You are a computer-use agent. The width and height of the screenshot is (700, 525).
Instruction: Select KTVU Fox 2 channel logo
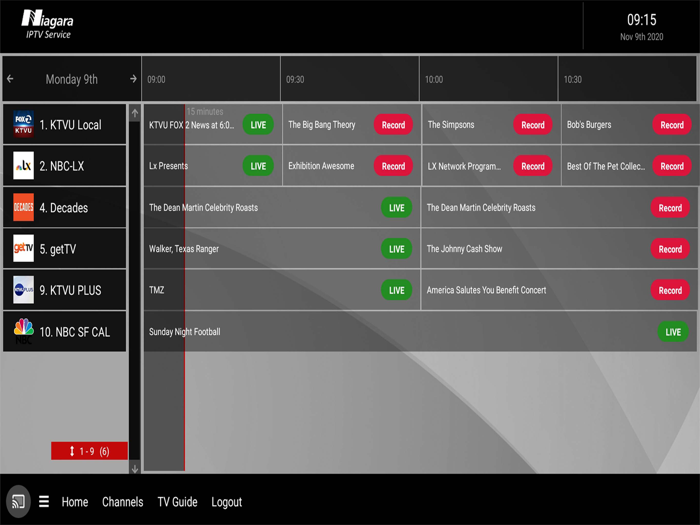pos(24,124)
